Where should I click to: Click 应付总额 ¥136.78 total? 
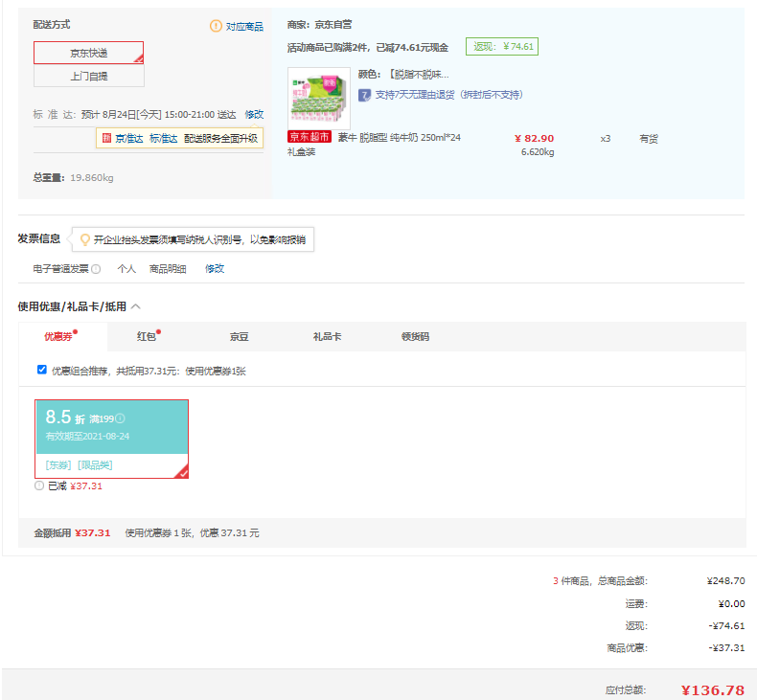713,690
